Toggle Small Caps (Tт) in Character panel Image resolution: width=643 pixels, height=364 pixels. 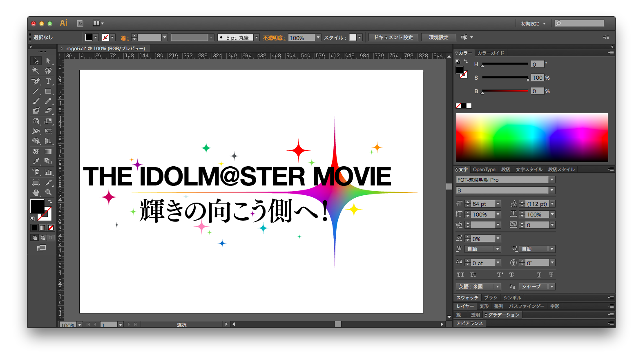[473, 275]
